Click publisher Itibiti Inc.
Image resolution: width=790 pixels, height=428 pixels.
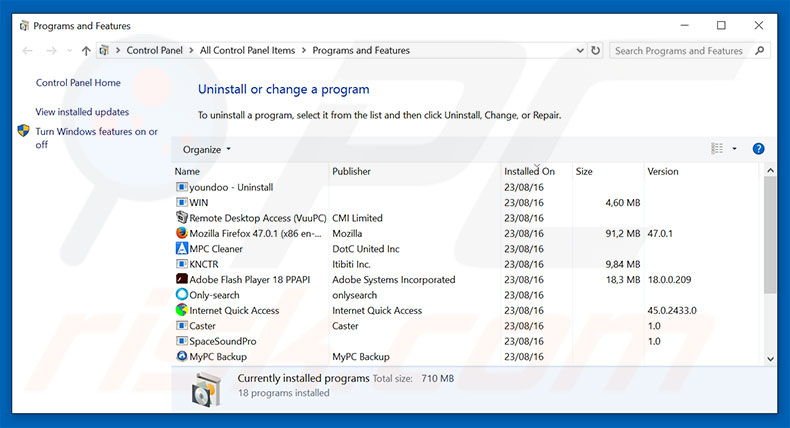click(x=351, y=264)
